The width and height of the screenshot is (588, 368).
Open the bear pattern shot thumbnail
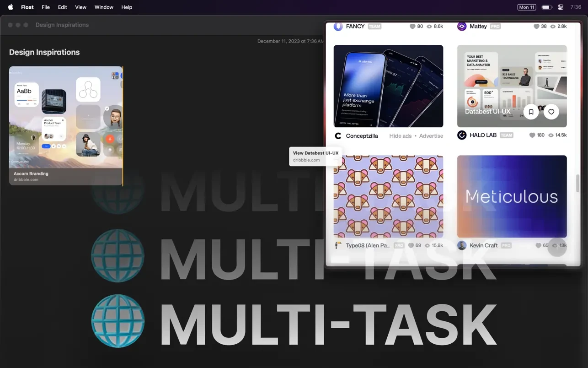[388, 196]
